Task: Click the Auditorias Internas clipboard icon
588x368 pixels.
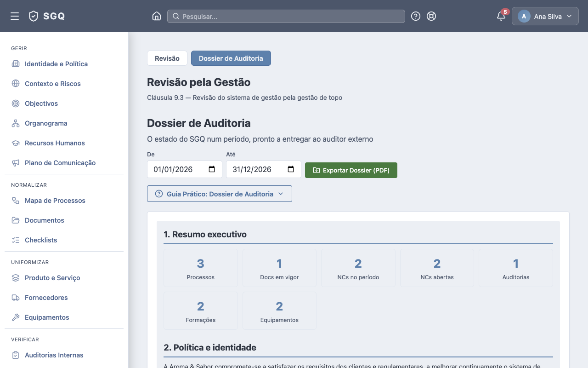Action: 16,355
